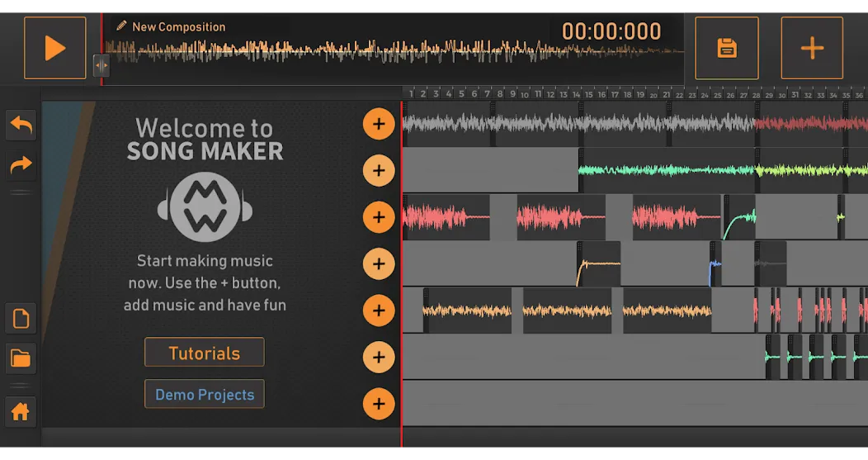
Task: Select the green curve clip on track three
Action: point(739,217)
